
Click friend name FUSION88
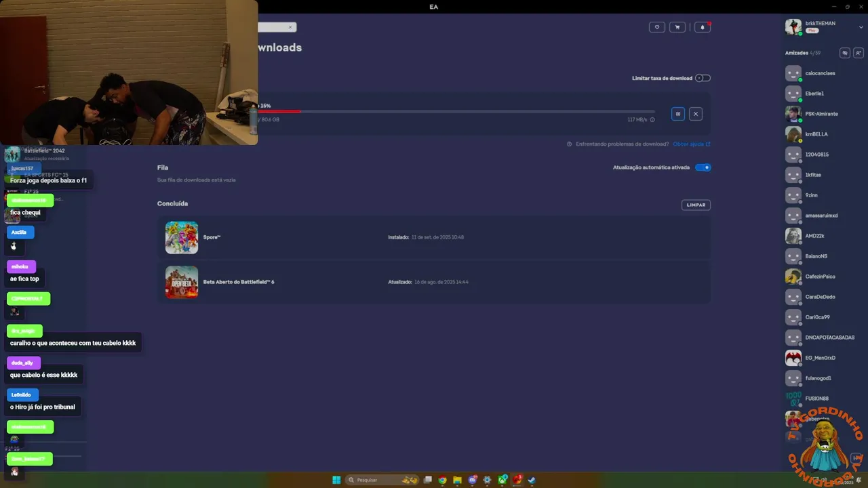(816, 399)
